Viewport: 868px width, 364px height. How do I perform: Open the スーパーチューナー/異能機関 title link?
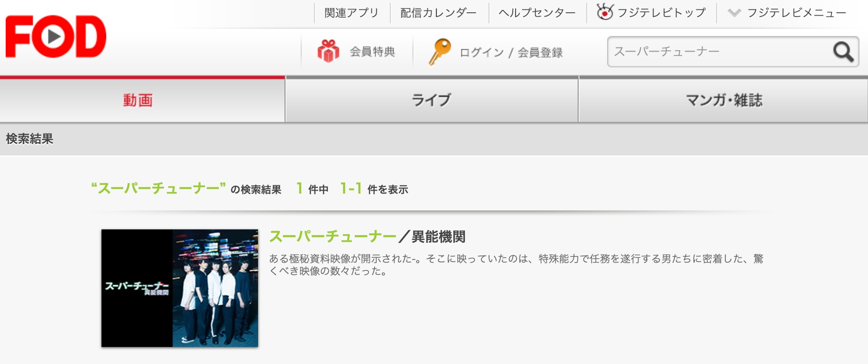(x=367, y=236)
